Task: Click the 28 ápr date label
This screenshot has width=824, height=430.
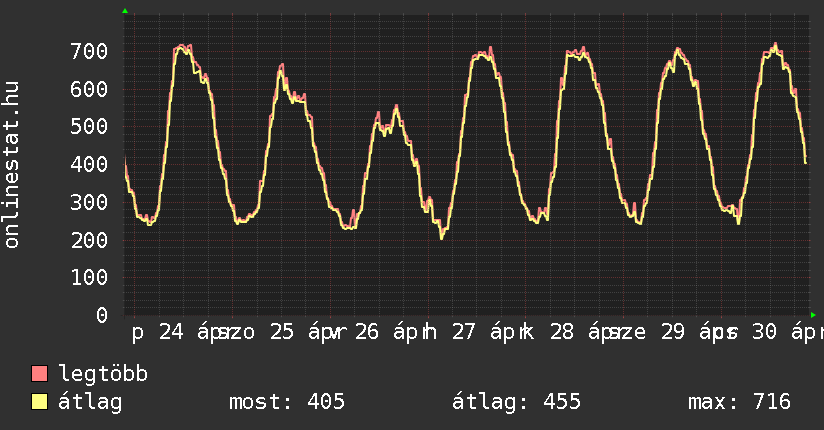Action: click(583, 332)
